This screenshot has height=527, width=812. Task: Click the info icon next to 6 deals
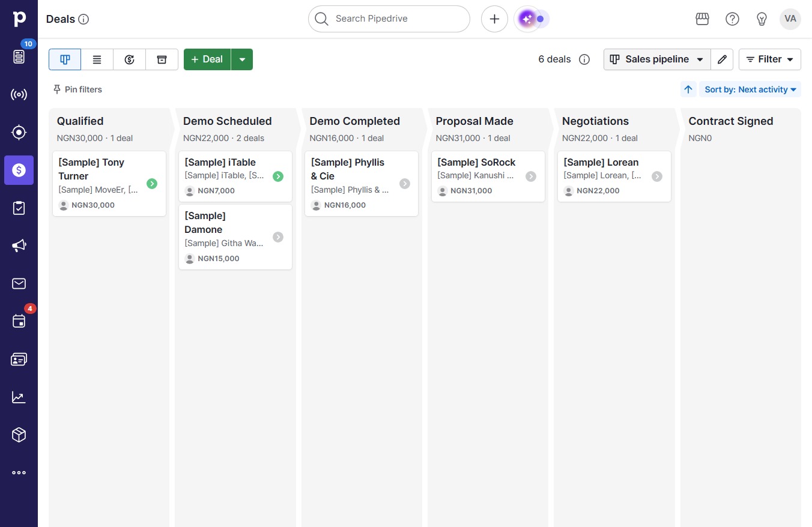[x=584, y=59]
